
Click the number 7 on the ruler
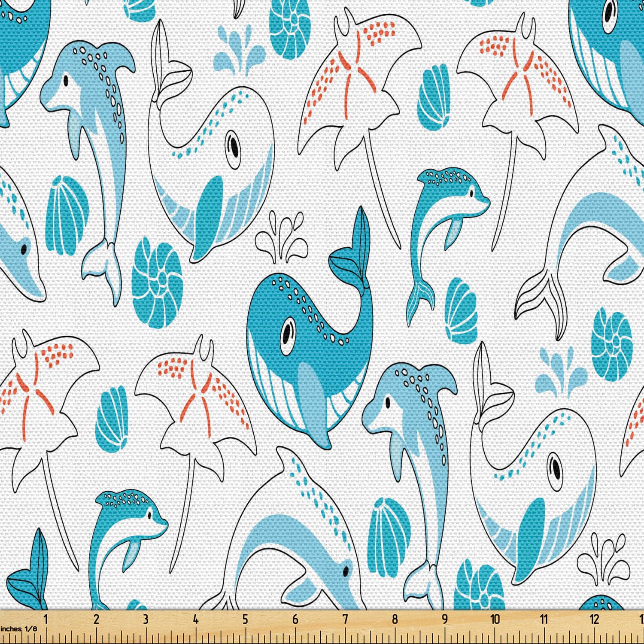click(x=345, y=619)
